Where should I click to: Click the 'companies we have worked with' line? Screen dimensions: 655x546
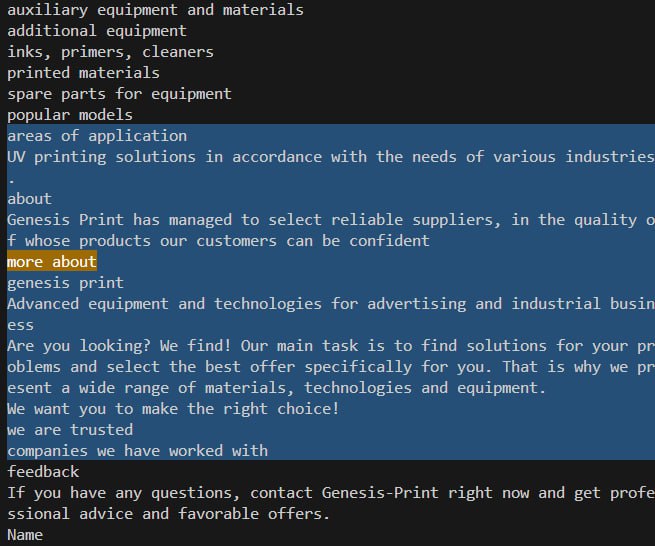point(137,451)
